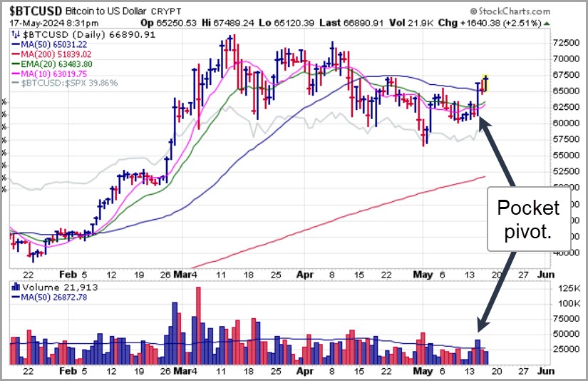The height and width of the screenshot is (381, 588).
Task: Click the OHLC bars icon beside $BTCUSD (Daily)
Action: [x=16, y=35]
